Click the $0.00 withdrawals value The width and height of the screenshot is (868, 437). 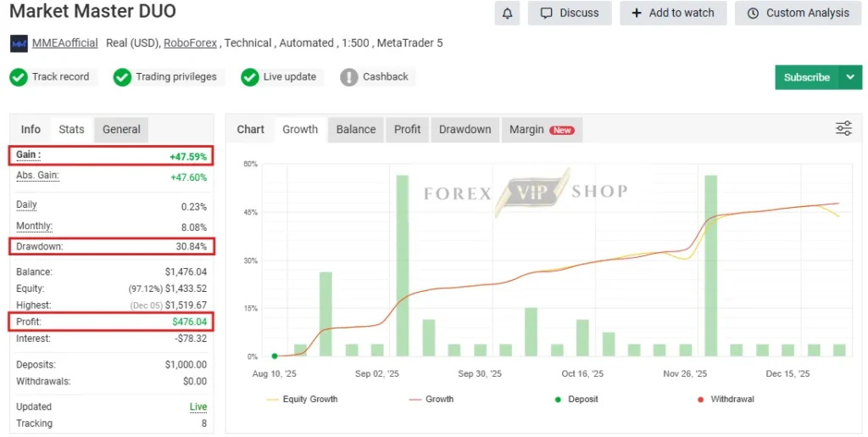195,382
